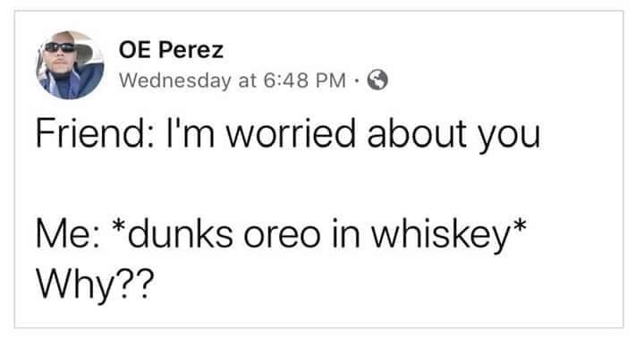Click the word in between oreo and whiskey

pos(345,234)
